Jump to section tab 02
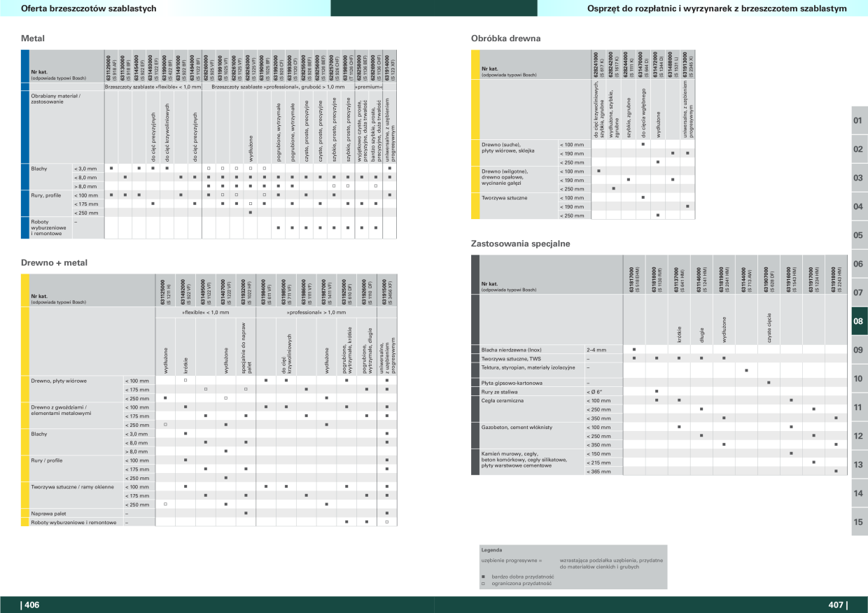 pos(858,149)
